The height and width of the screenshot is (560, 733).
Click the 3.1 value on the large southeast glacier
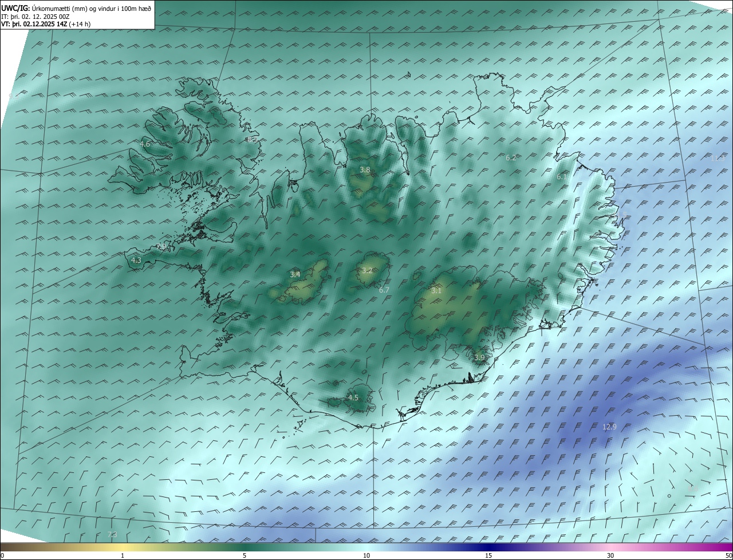coord(436,291)
